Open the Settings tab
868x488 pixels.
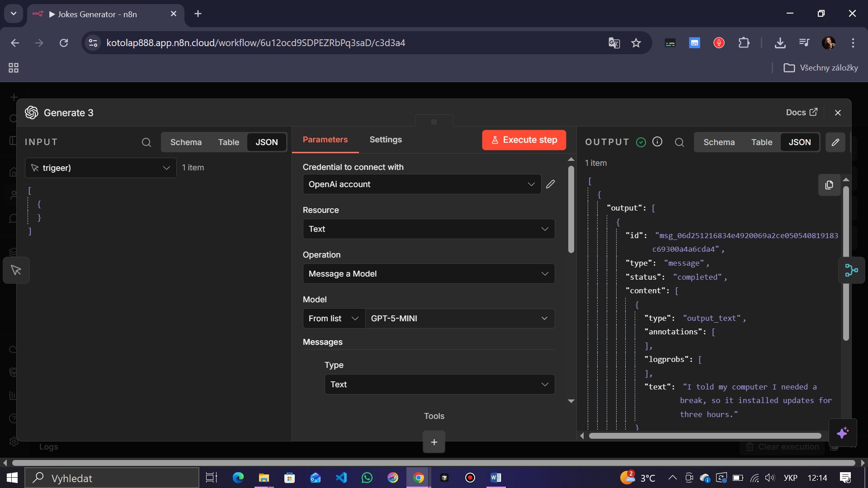(386, 140)
